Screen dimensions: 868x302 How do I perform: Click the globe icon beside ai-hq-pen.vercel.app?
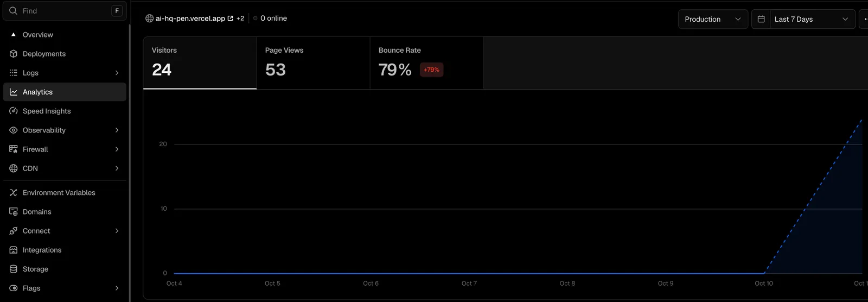coord(149,18)
